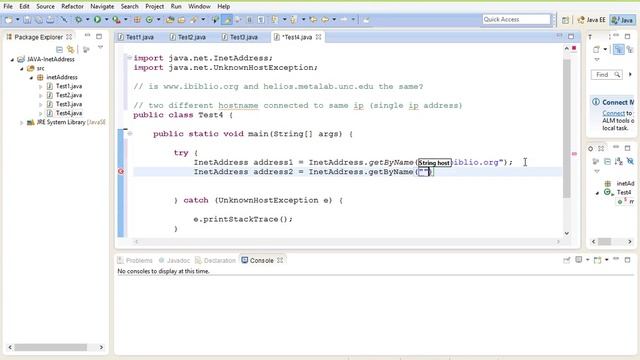
Task: Open the File menu
Action: [x=8, y=6]
